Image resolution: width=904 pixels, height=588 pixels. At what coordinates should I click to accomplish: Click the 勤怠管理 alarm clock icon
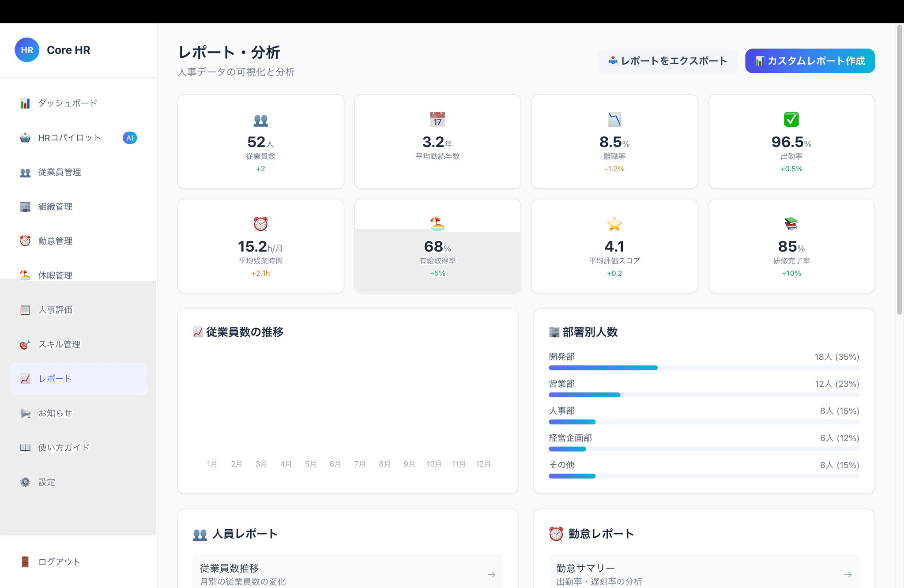(25, 241)
